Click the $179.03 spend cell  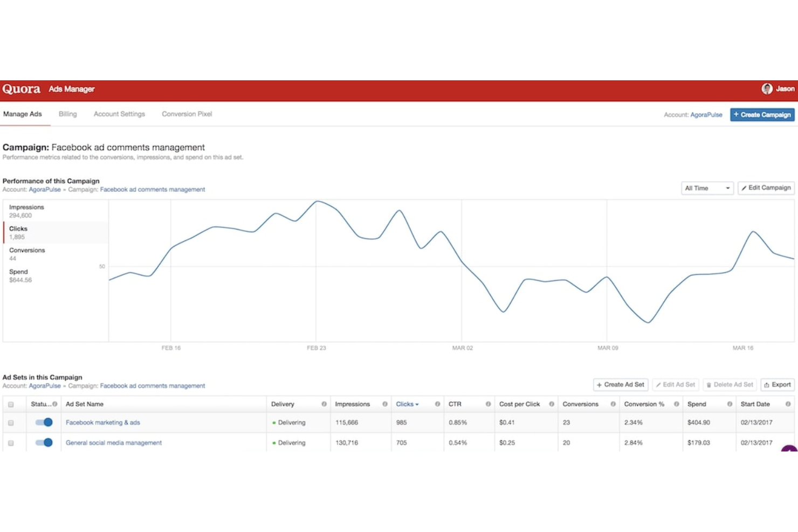[699, 443]
